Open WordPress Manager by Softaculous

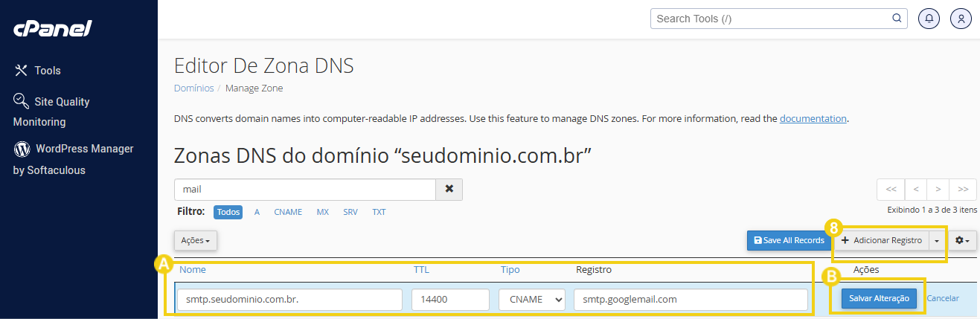[83, 149]
